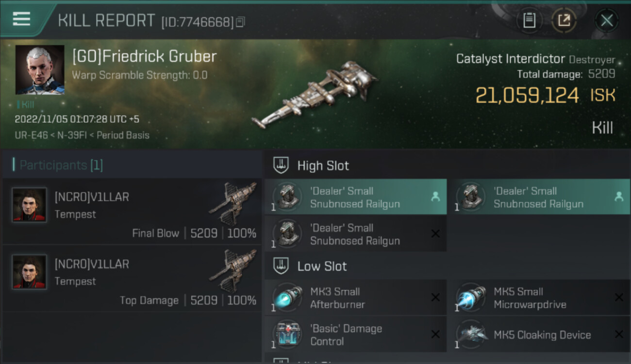Copy the kill report ID
This screenshot has height=364, width=631.
pyautogui.click(x=241, y=22)
